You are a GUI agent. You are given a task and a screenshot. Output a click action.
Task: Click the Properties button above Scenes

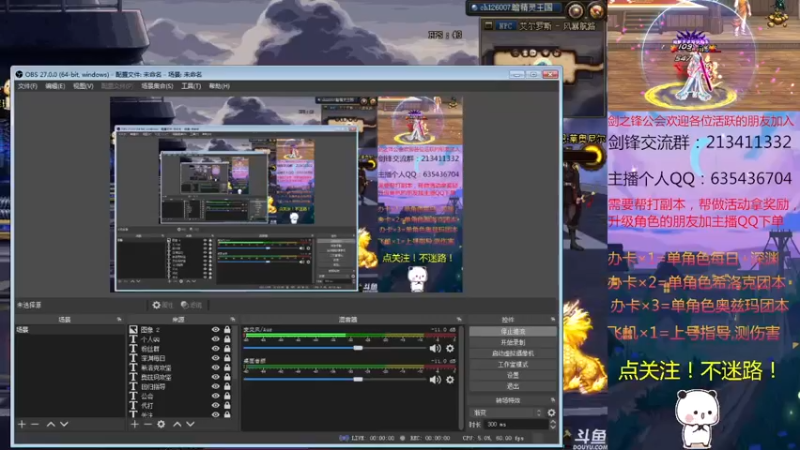click(x=163, y=305)
